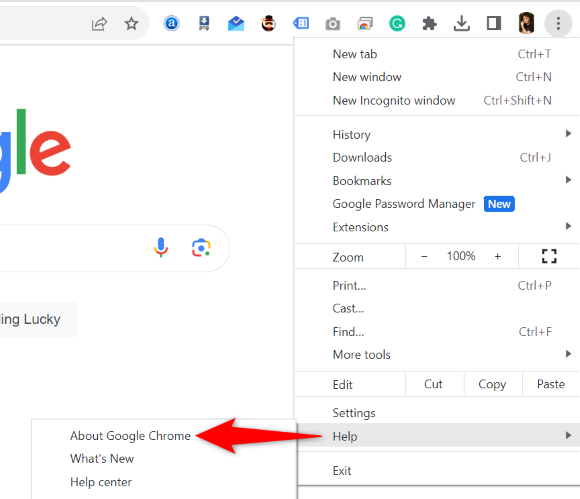Open the Grammarly extension icon
The height and width of the screenshot is (499, 580).
[x=397, y=24]
